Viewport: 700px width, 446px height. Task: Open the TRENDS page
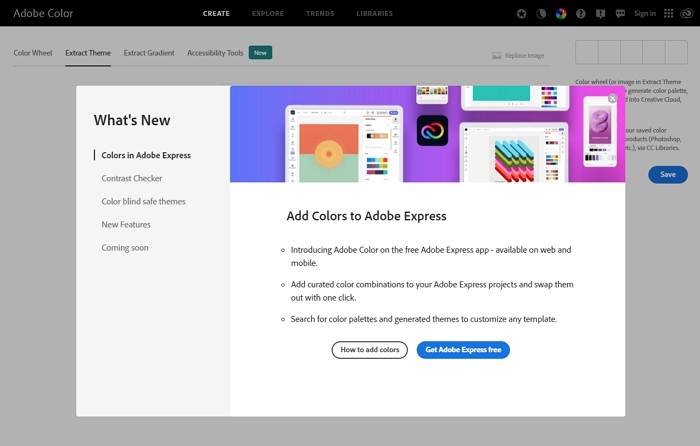pos(320,13)
